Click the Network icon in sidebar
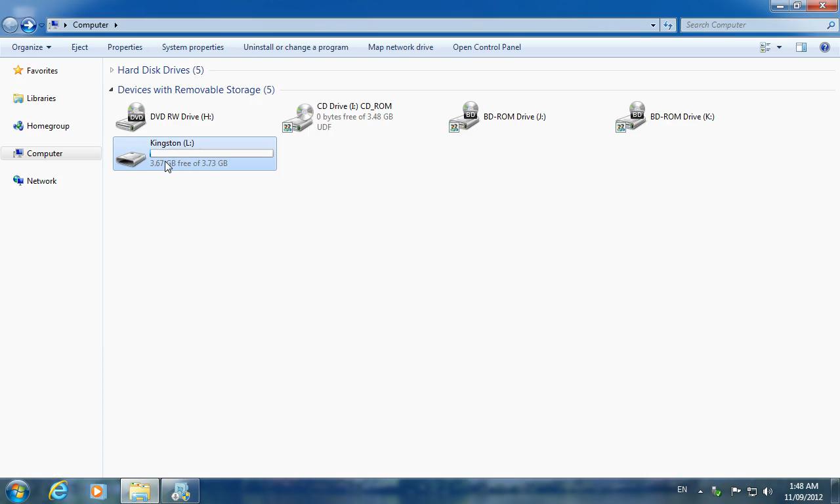The image size is (840, 504). 18,181
